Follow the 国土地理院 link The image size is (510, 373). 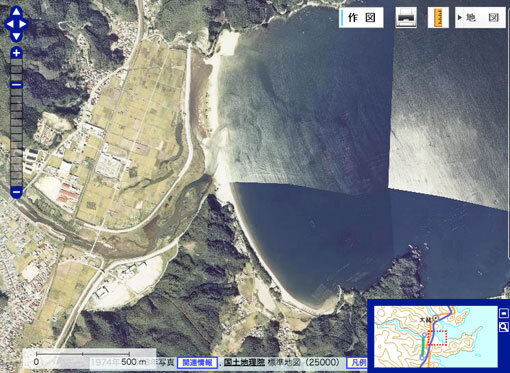pyautogui.click(x=244, y=362)
